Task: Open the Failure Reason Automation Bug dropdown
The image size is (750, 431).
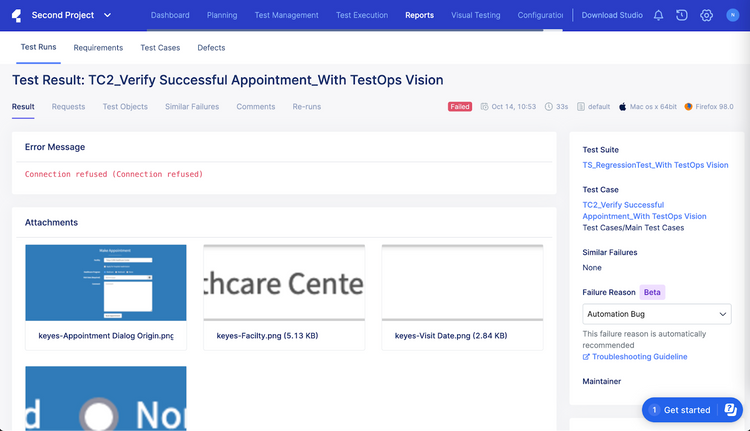Action: click(x=656, y=314)
